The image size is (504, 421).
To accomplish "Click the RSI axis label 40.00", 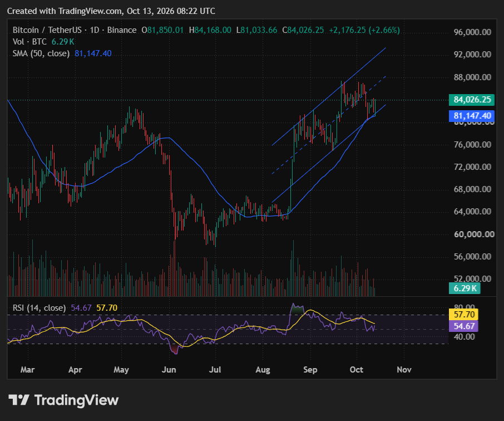I will point(464,337).
